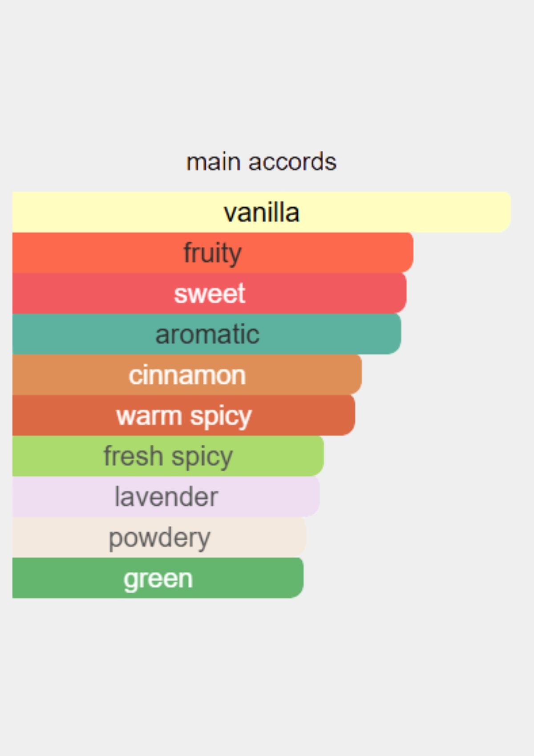The width and height of the screenshot is (534, 756).
Task: Click the sweet text label
Action: [x=210, y=294]
